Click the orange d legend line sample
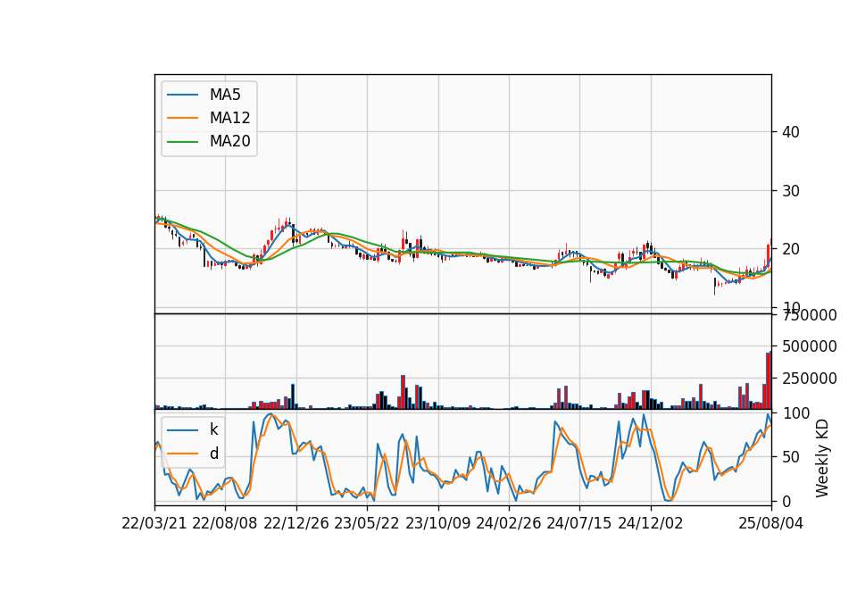857x616 pixels. click(182, 454)
